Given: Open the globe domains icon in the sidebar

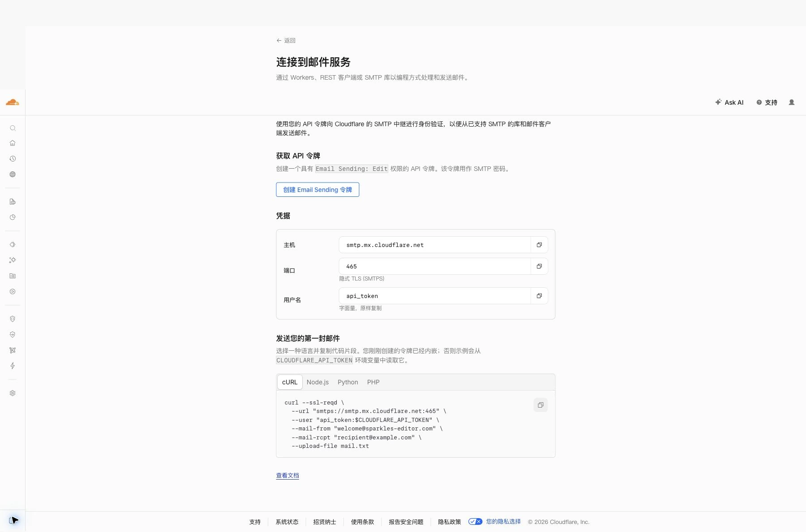Looking at the screenshot, I should (13, 174).
